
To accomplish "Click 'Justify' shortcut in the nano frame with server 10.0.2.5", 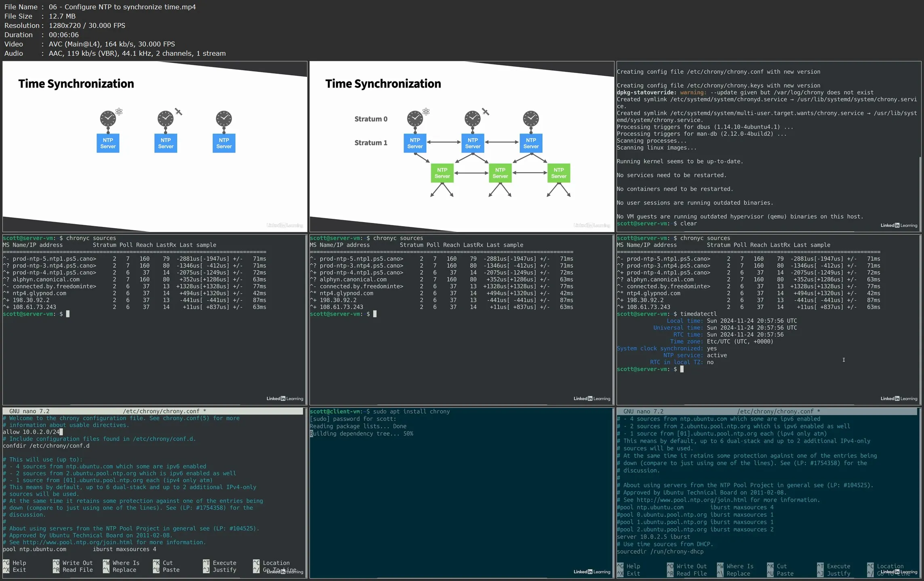I will pyautogui.click(x=834, y=574).
